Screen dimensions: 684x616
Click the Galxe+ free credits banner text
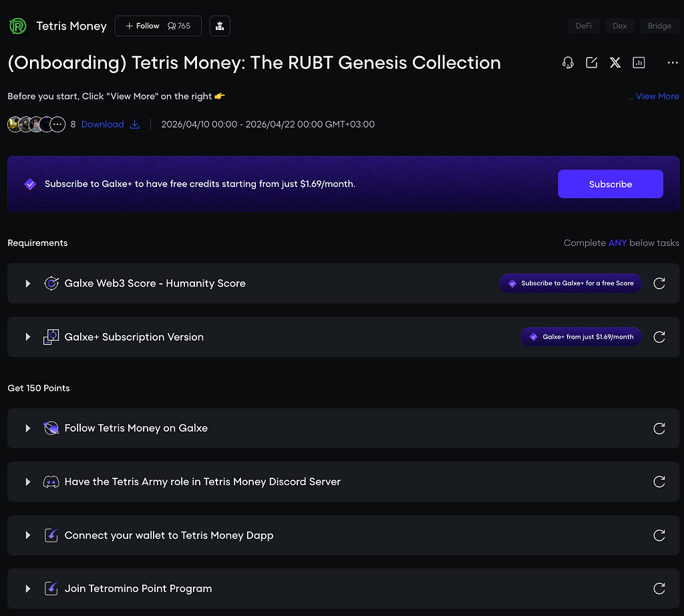point(200,184)
